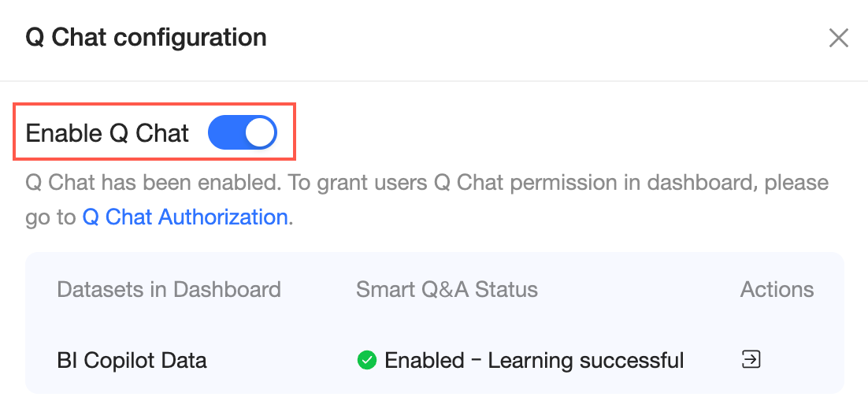The width and height of the screenshot is (868, 408).
Task: Click the action icon for BI Copilot Data
Action: pos(751,360)
